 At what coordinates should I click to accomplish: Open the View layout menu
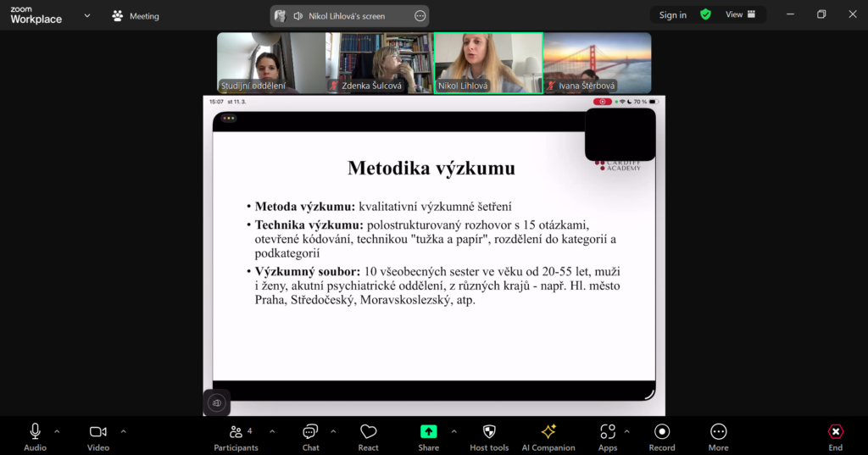[x=740, y=14]
